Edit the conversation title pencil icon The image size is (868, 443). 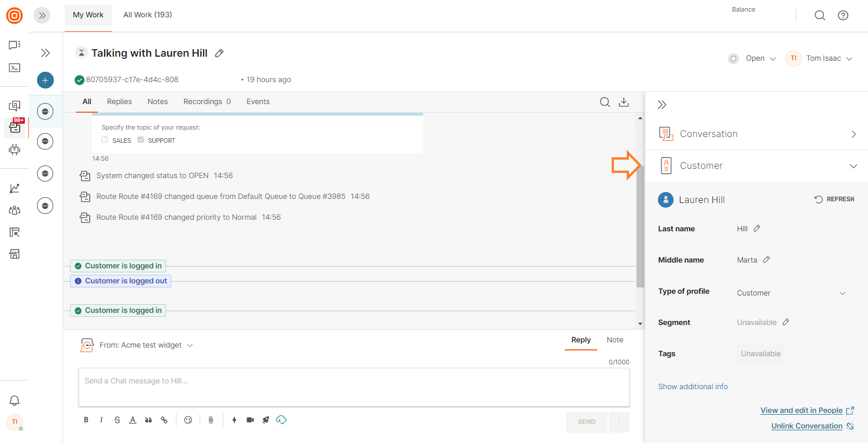point(219,53)
